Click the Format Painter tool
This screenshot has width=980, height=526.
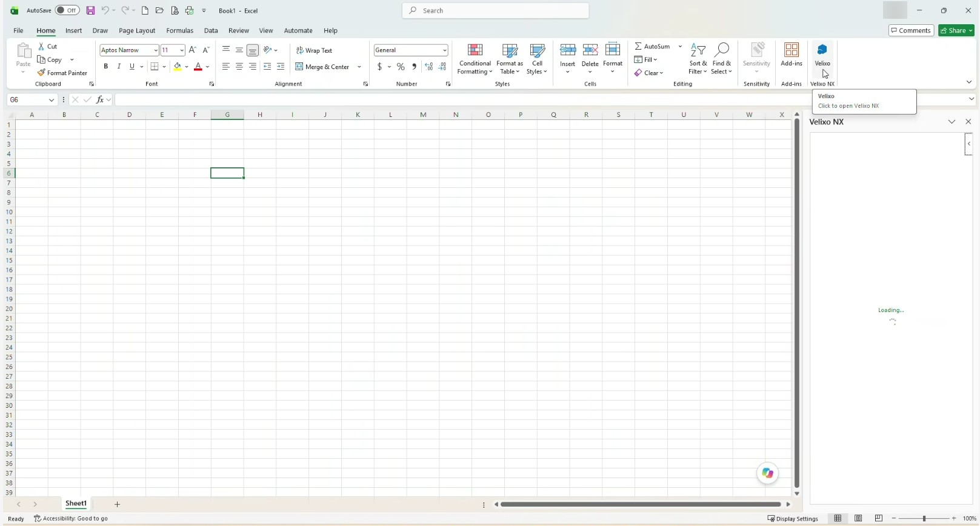click(62, 73)
